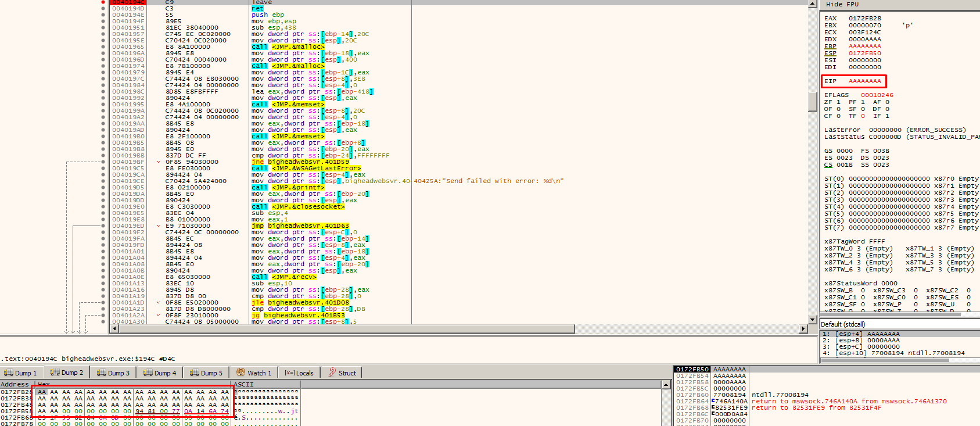Click breakpoint bullet beside address 004019C5
980x426 pixels.
point(103,169)
